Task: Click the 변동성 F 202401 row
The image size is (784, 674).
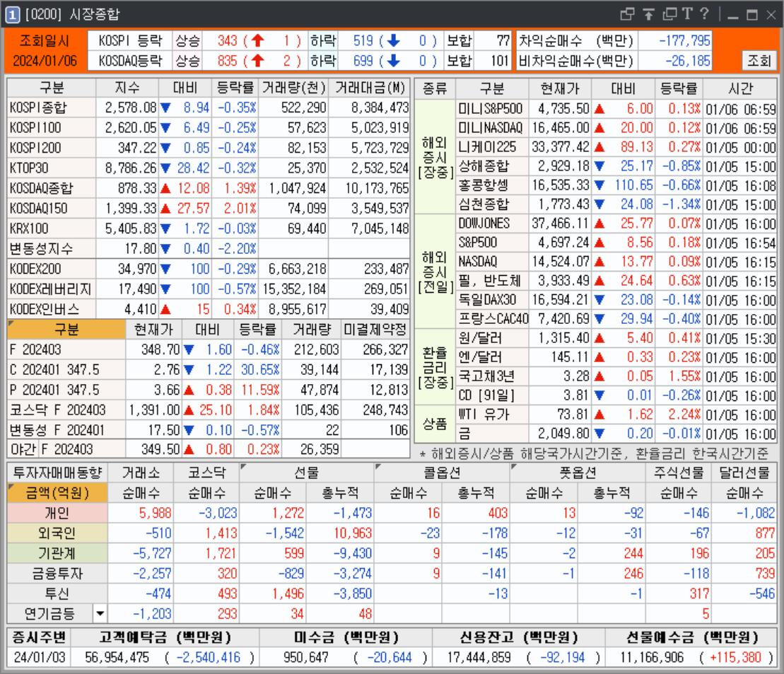Action: tap(209, 430)
